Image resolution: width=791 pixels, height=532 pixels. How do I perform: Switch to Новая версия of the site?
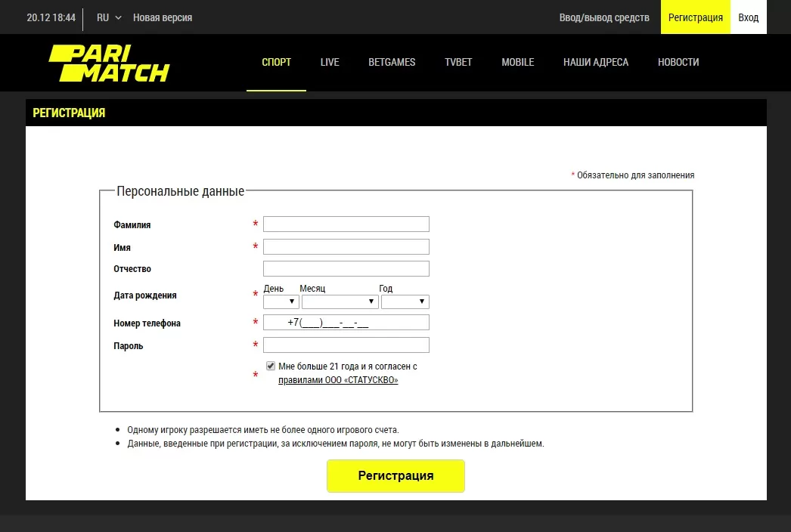163,17
